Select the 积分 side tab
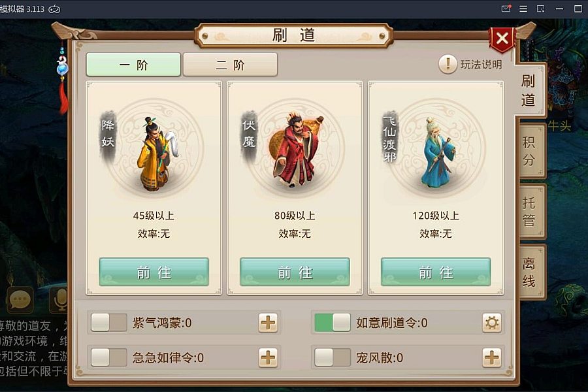This screenshot has height=392, width=588. coord(531,151)
